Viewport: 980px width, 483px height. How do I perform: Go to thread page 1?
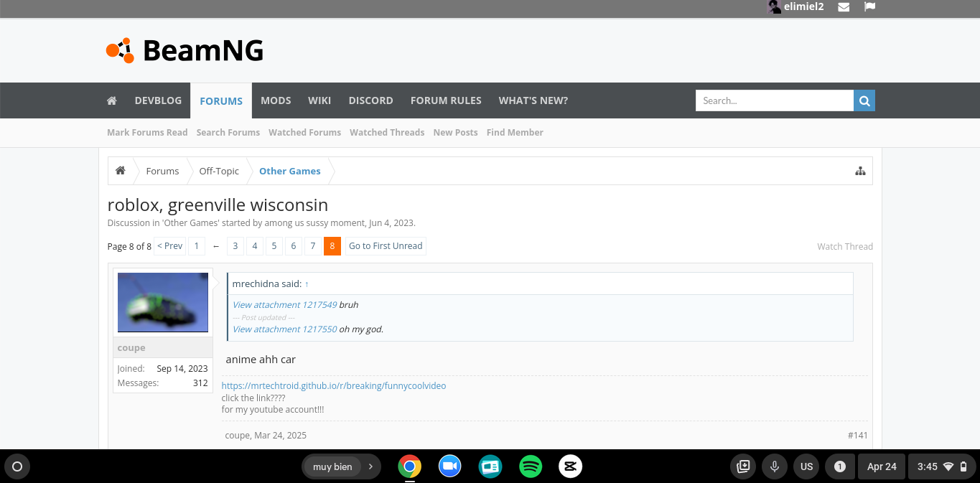196,246
